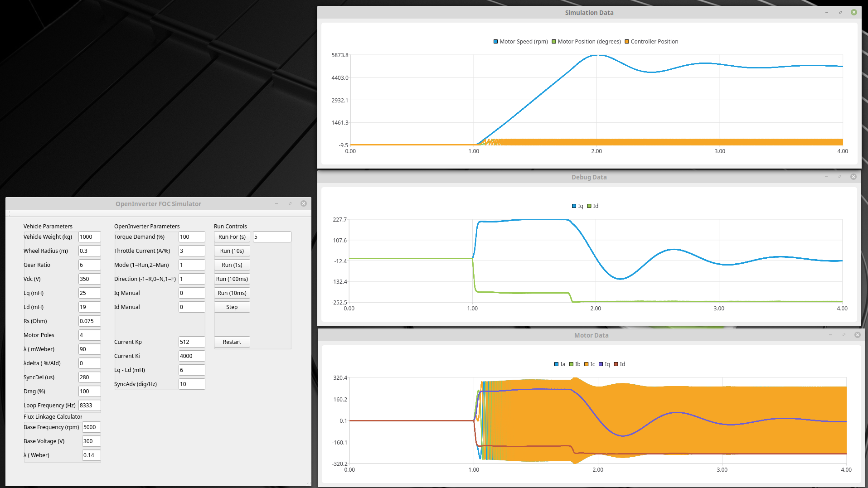Focus the Run For seconds input field
Image resolution: width=868 pixels, height=488 pixels.
click(272, 237)
